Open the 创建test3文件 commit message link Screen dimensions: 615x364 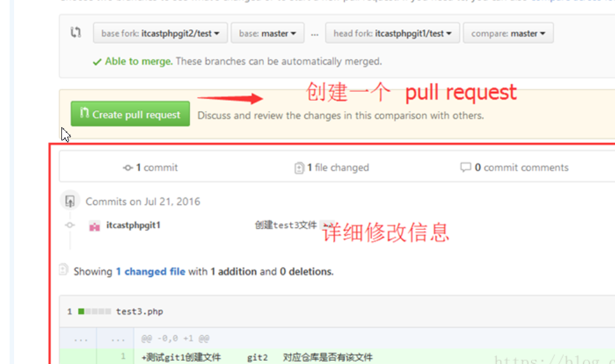(x=286, y=225)
